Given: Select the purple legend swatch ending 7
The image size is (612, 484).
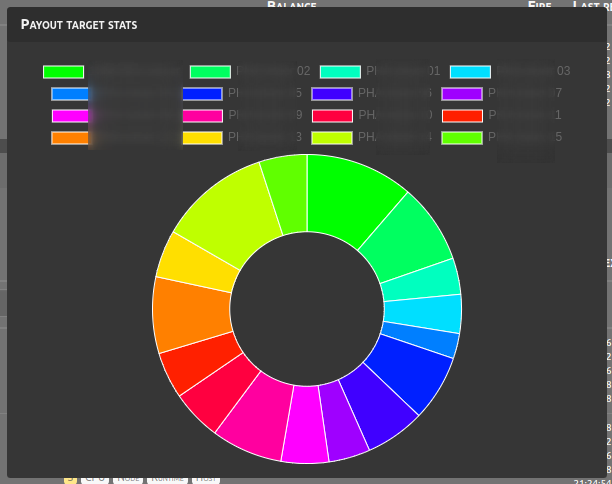Looking at the screenshot, I should (462, 94).
